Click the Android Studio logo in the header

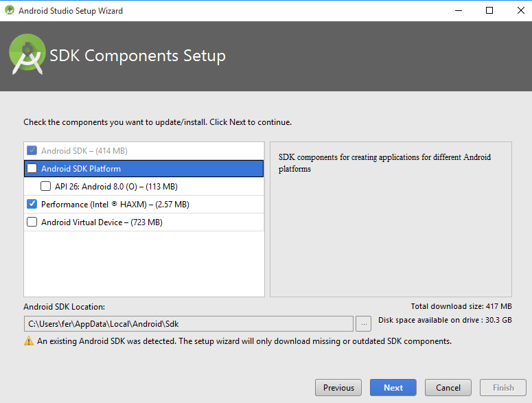[x=27, y=54]
